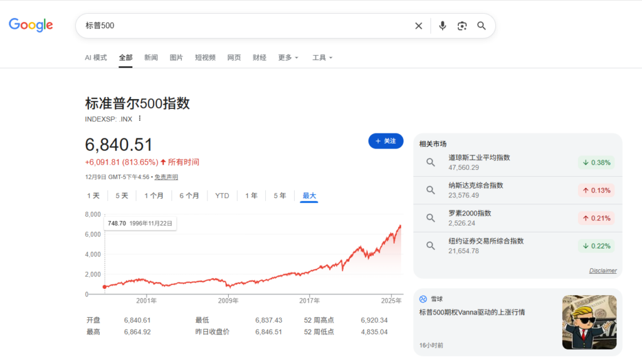Open Google Lens image search icon
The width and height of the screenshot is (642, 364).
tap(462, 26)
